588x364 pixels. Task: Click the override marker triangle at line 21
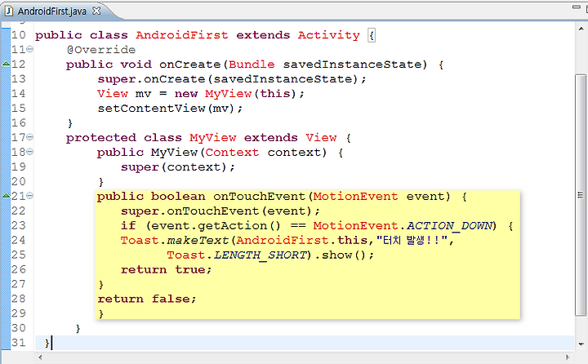tap(6, 196)
